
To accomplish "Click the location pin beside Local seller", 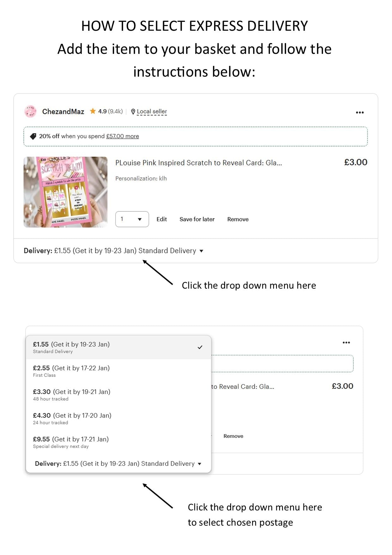I will click(x=133, y=112).
